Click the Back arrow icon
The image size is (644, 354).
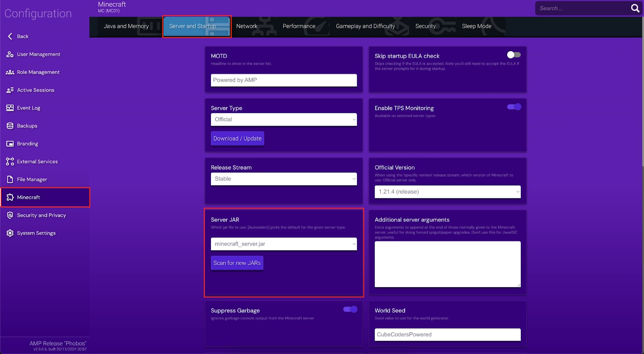[10, 36]
